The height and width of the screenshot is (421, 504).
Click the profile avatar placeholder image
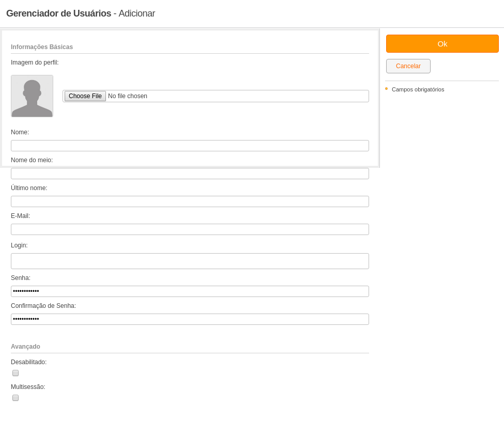pos(32,96)
